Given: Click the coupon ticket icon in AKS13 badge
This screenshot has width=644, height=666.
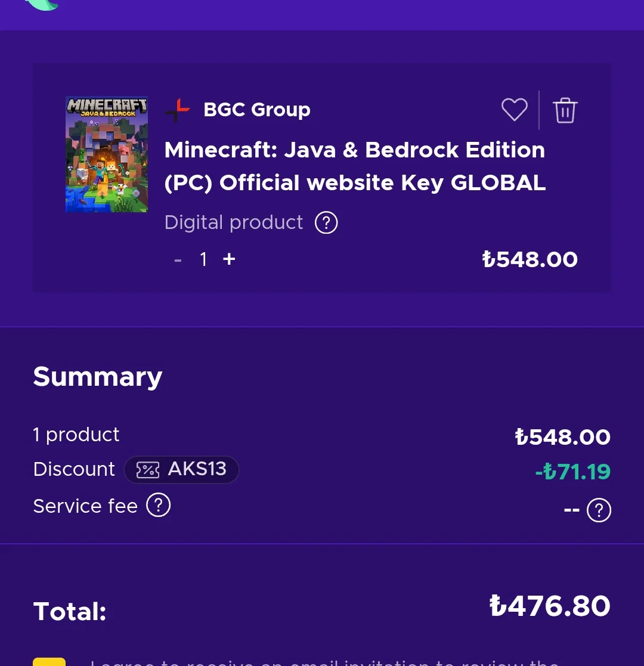Looking at the screenshot, I should point(147,470).
